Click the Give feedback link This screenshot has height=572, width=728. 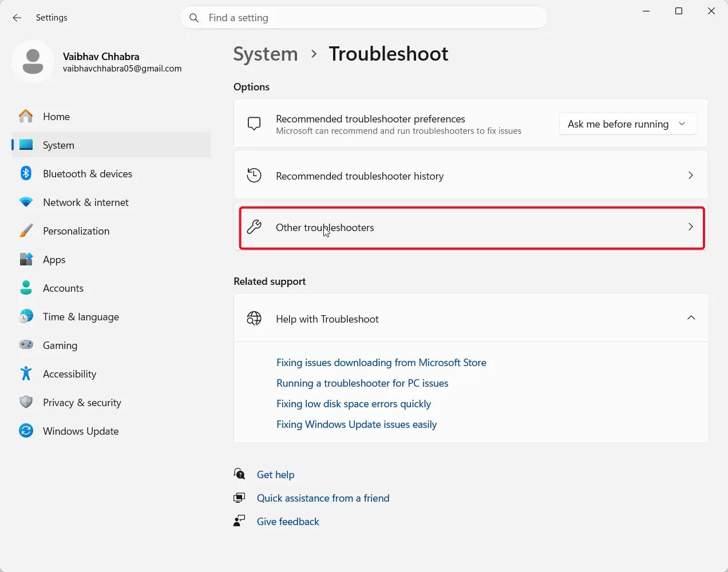click(x=288, y=522)
